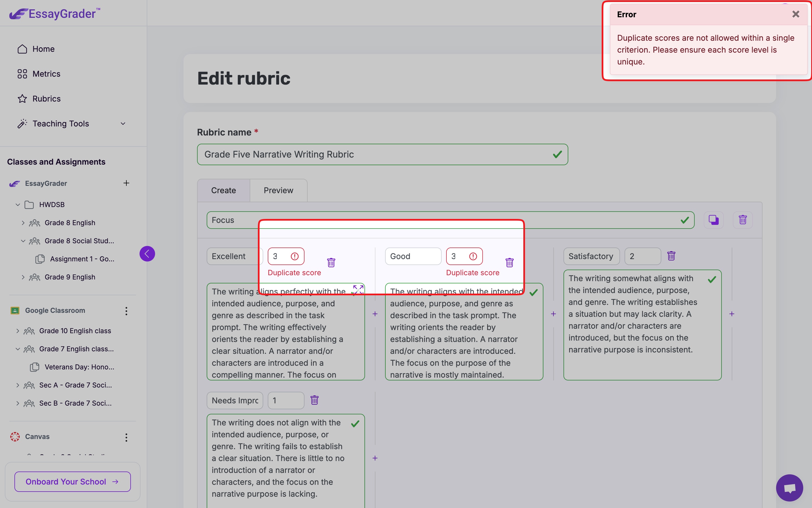Delete the Needs Improvement score level
This screenshot has width=812, height=508.
(x=314, y=400)
